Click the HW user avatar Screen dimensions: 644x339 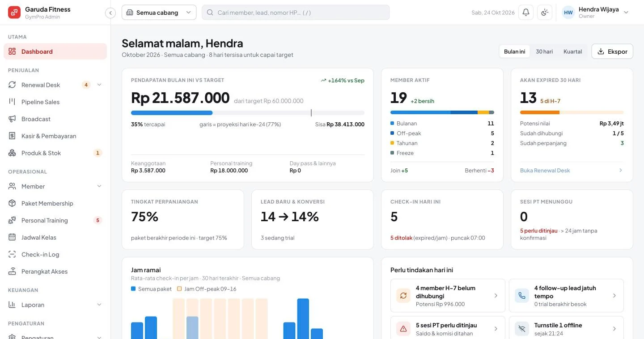click(x=568, y=13)
